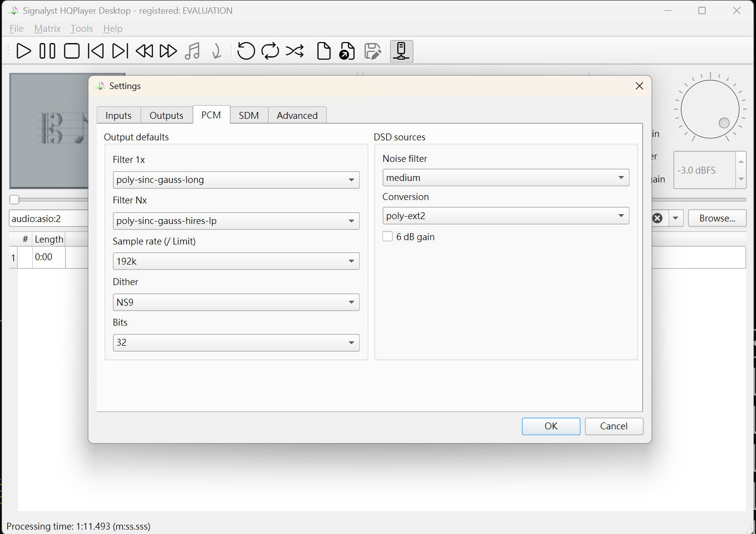Click the # column header
This screenshot has height=534, width=756.
tap(25, 239)
